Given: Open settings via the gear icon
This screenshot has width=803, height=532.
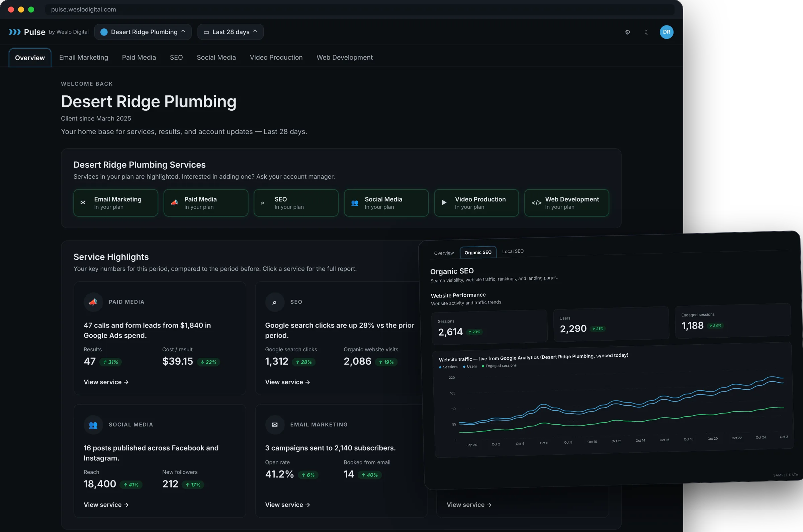Looking at the screenshot, I should pyautogui.click(x=628, y=32).
